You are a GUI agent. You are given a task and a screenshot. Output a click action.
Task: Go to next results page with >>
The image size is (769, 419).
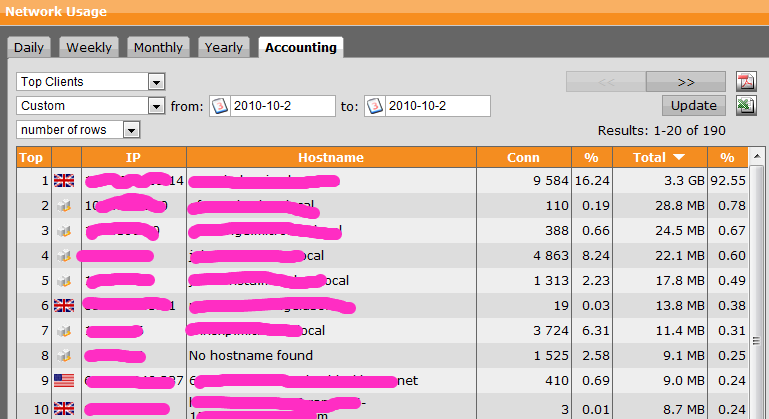(x=685, y=81)
